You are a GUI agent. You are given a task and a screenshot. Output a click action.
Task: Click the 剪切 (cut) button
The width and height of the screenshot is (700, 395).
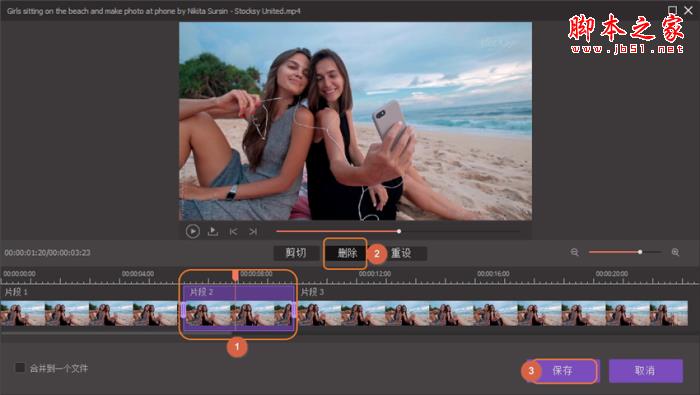coord(296,253)
